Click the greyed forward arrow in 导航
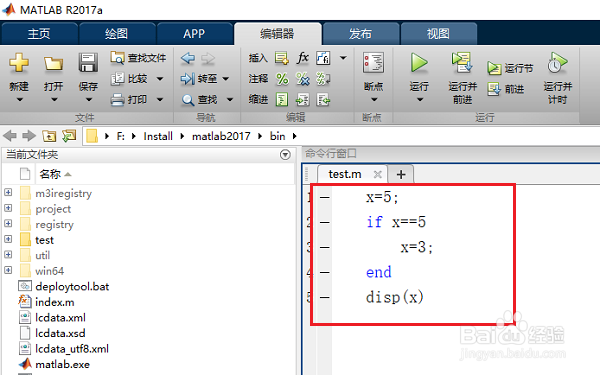The width and height of the screenshot is (600, 375). (x=208, y=58)
